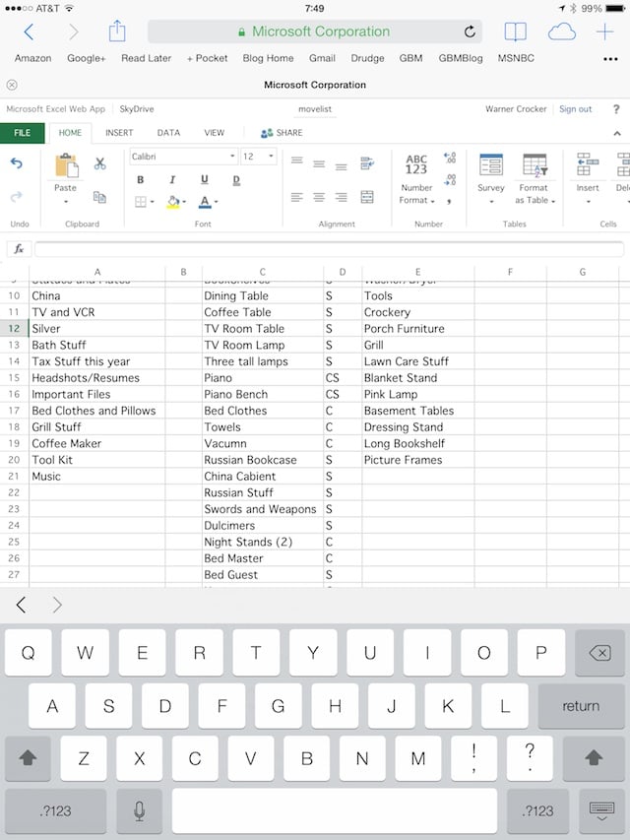Align text to bottom
The width and height of the screenshot is (630, 840).
pyautogui.click(x=341, y=166)
